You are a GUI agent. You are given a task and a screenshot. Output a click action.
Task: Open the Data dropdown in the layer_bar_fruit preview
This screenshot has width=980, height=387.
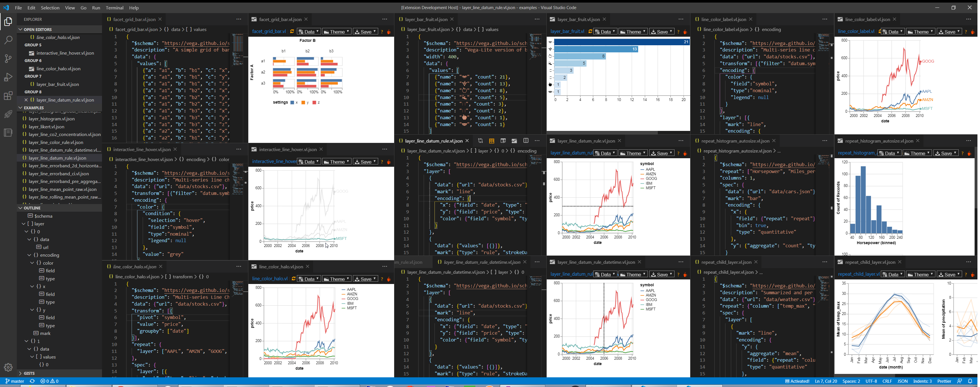point(605,31)
